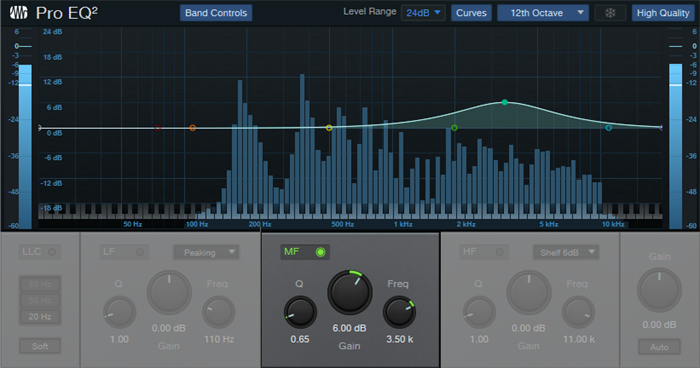Click the 24 dB scale label

pyautogui.click(x=53, y=32)
